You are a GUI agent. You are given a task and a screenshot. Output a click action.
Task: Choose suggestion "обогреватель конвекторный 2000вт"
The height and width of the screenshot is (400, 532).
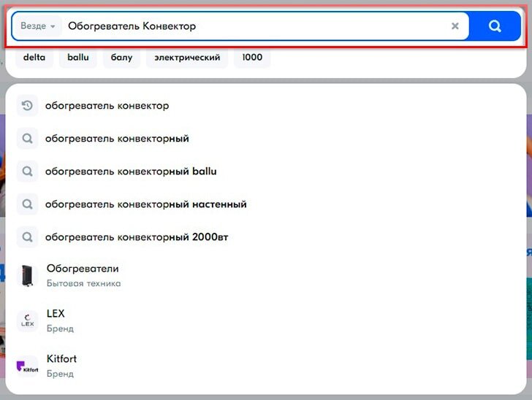(x=266, y=237)
